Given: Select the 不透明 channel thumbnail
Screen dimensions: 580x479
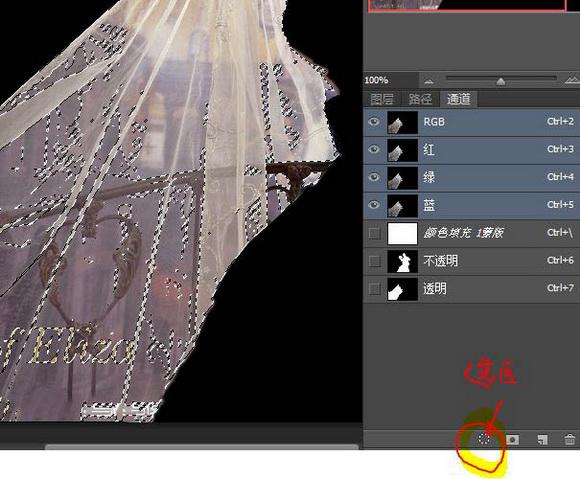Looking at the screenshot, I should click(402, 261).
